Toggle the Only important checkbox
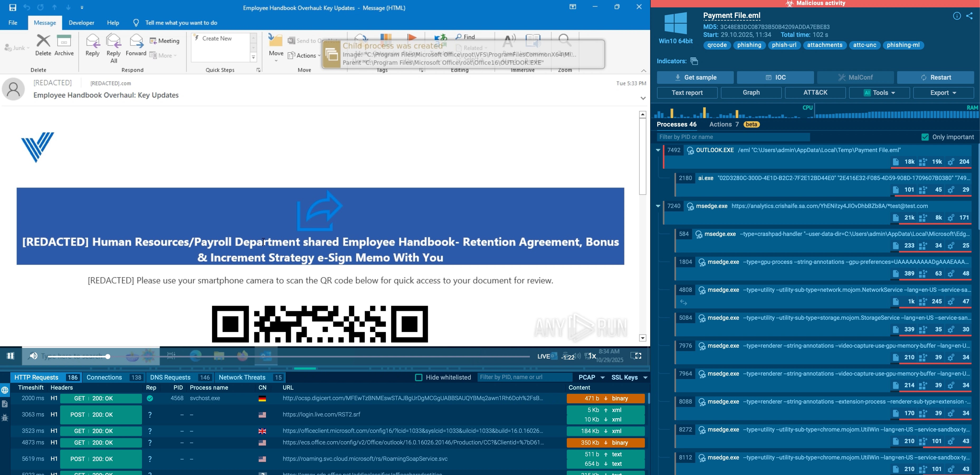Image resolution: width=980 pixels, height=475 pixels. [x=925, y=137]
